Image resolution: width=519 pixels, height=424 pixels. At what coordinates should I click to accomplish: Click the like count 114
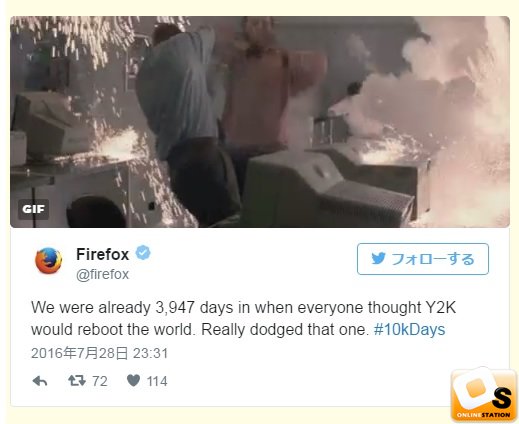[x=157, y=381]
